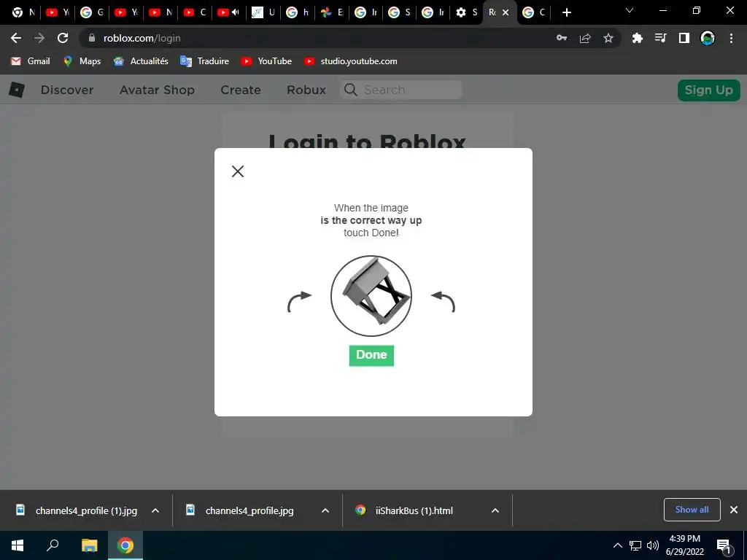Open saved passwords key icon
747x560 pixels.
click(562, 38)
